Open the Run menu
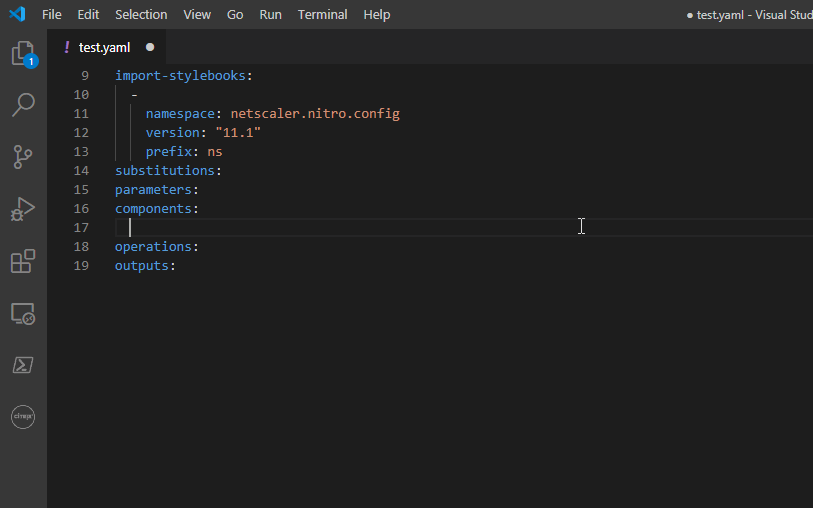Image resolution: width=813 pixels, height=508 pixels. [270, 15]
